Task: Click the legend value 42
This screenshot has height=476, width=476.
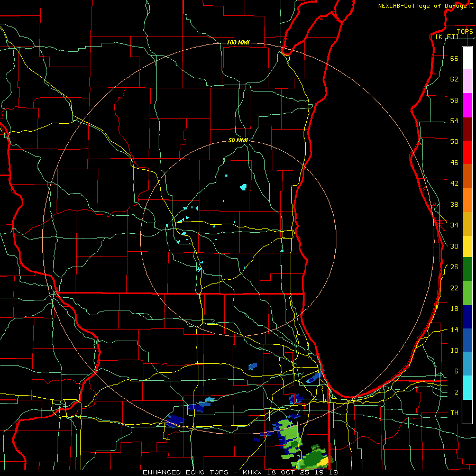Action: [454, 184]
